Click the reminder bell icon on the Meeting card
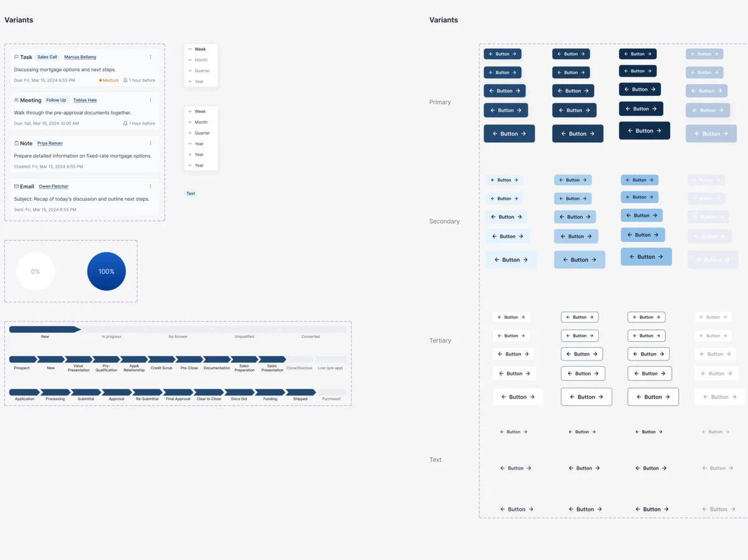Screen dimensions: 748x560 125,123
